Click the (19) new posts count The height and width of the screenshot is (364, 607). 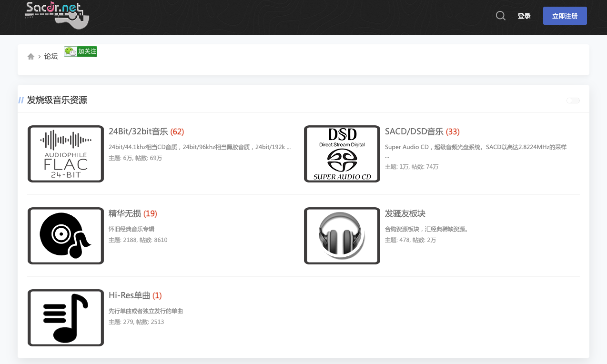coord(150,213)
